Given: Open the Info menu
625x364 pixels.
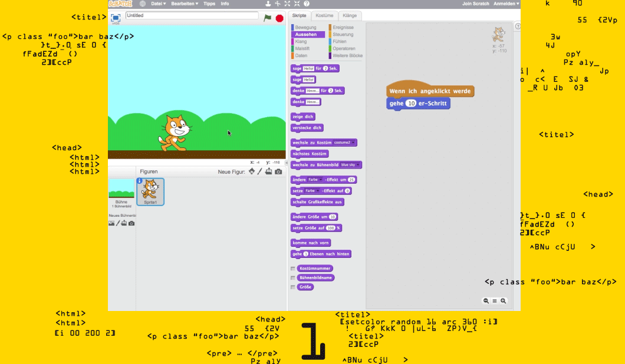Looking at the screenshot, I should coord(225,4).
